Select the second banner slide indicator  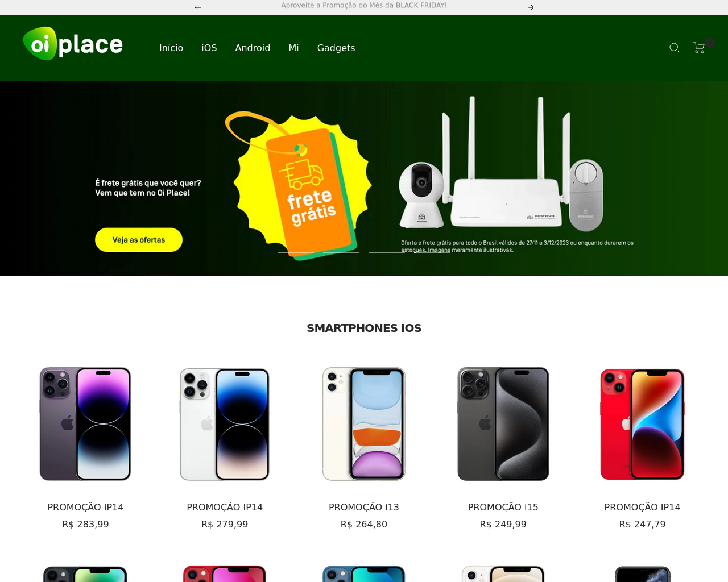pyautogui.click(x=341, y=252)
